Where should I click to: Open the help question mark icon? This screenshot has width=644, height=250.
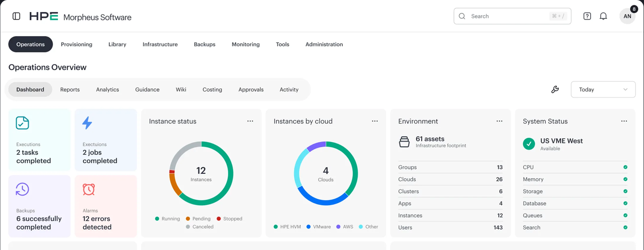587,16
